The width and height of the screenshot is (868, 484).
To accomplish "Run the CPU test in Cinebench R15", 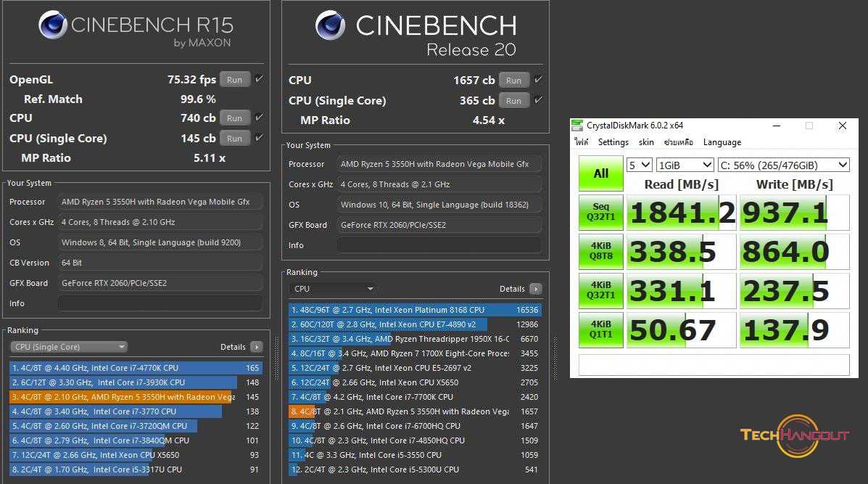I will click(x=235, y=118).
